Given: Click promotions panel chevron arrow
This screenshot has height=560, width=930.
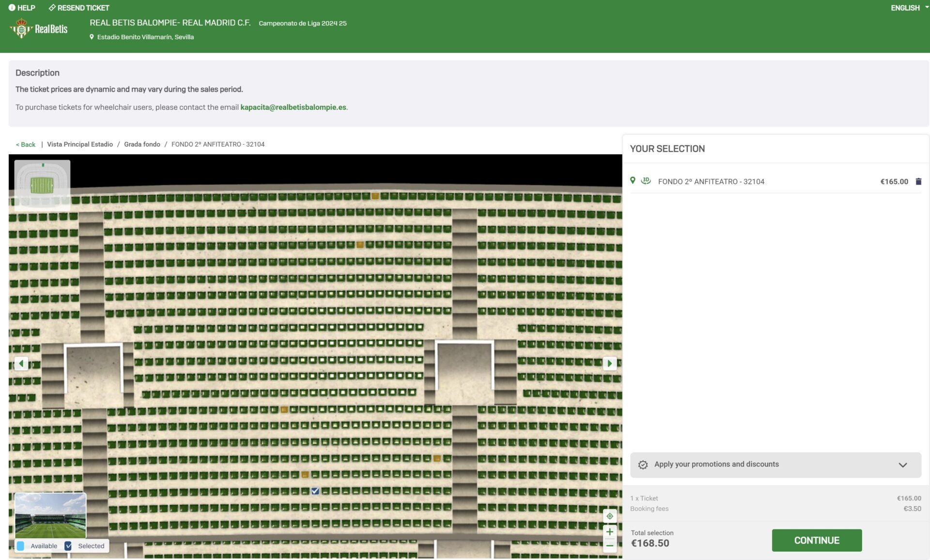Looking at the screenshot, I should 902,465.
